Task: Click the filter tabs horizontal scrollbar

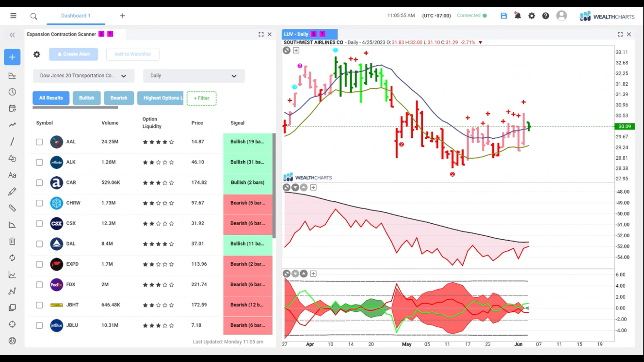Action: tap(75, 108)
